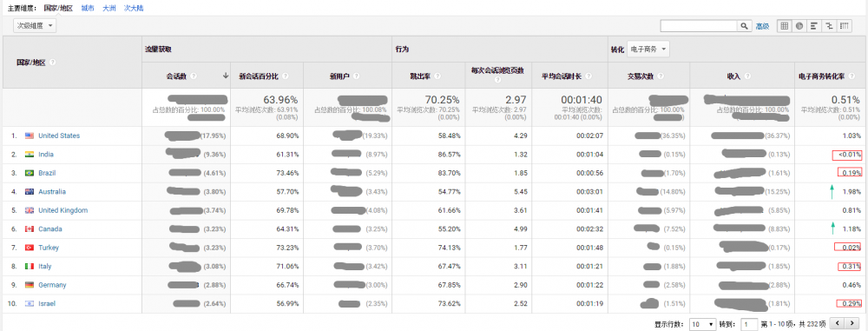Image resolution: width=868 pixels, height=331 pixels.
Task: Switch to pie chart percentage view
Action: click(799, 26)
